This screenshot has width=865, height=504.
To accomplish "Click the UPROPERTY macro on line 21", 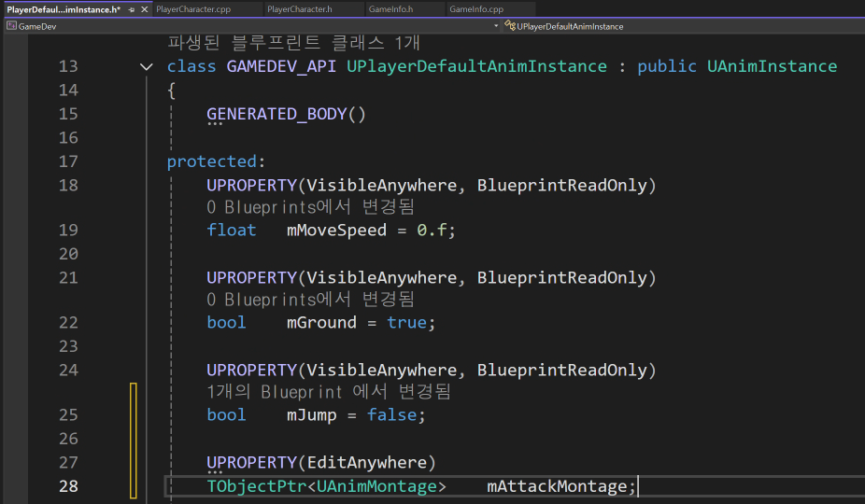I will click(252, 278).
